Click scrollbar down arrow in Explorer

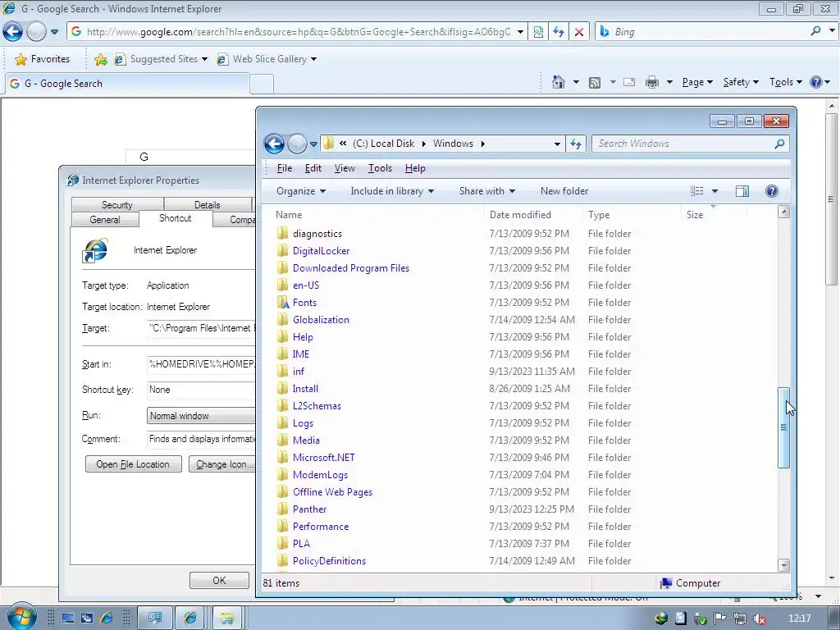point(783,565)
